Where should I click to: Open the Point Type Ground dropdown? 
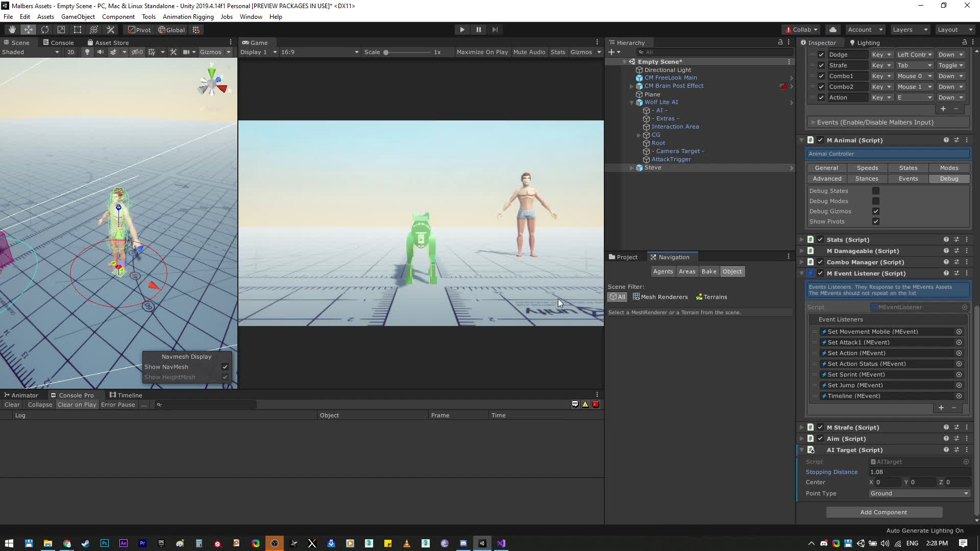click(x=919, y=493)
